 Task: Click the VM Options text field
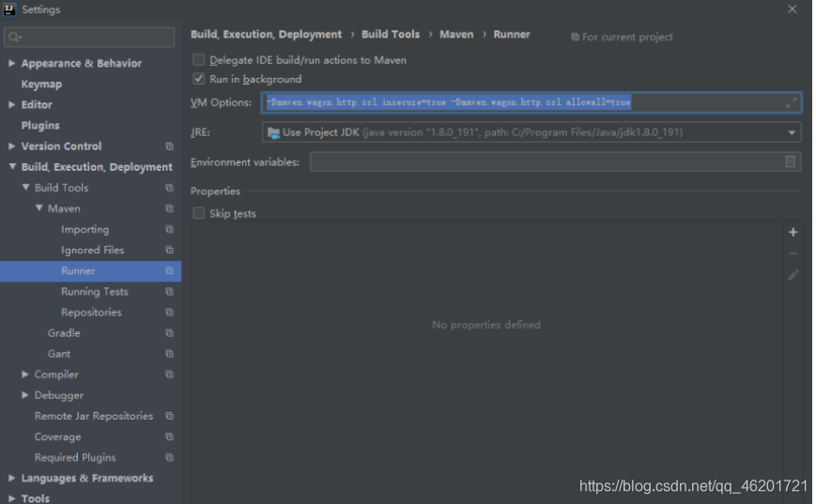531,102
